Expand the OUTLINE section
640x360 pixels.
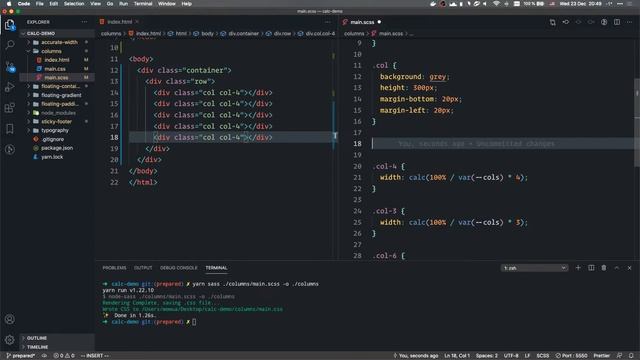coord(37,338)
